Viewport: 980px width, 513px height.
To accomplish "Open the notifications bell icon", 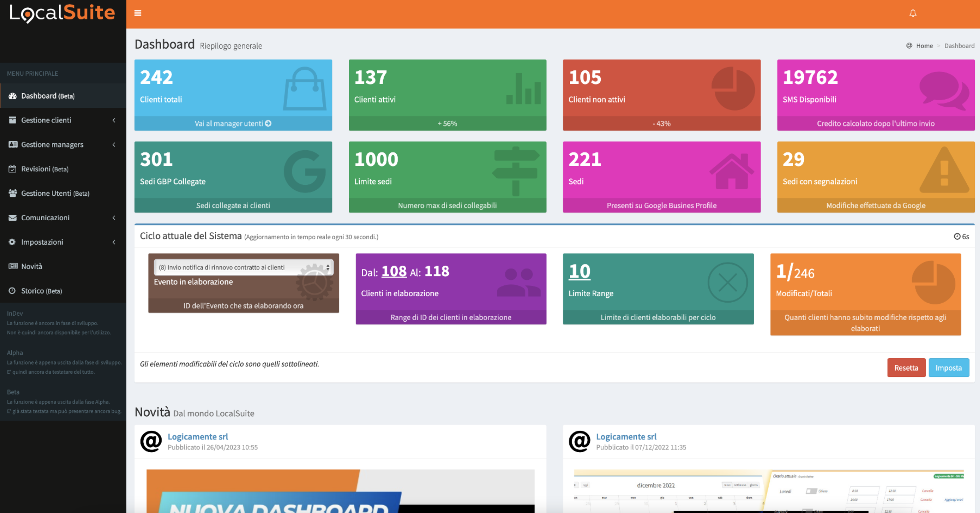I will 913,13.
